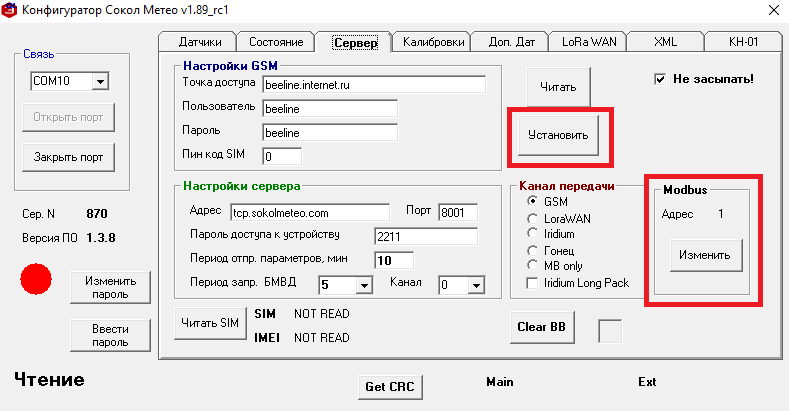The width and height of the screenshot is (789, 411).
Task: Click the Читать SIM button
Action: pos(210,323)
